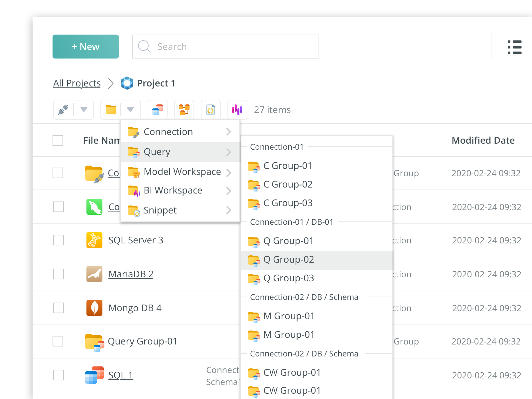Select the MariaDB 2 row checkbox
This screenshot has width=532, height=399.
pyautogui.click(x=59, y=274)
